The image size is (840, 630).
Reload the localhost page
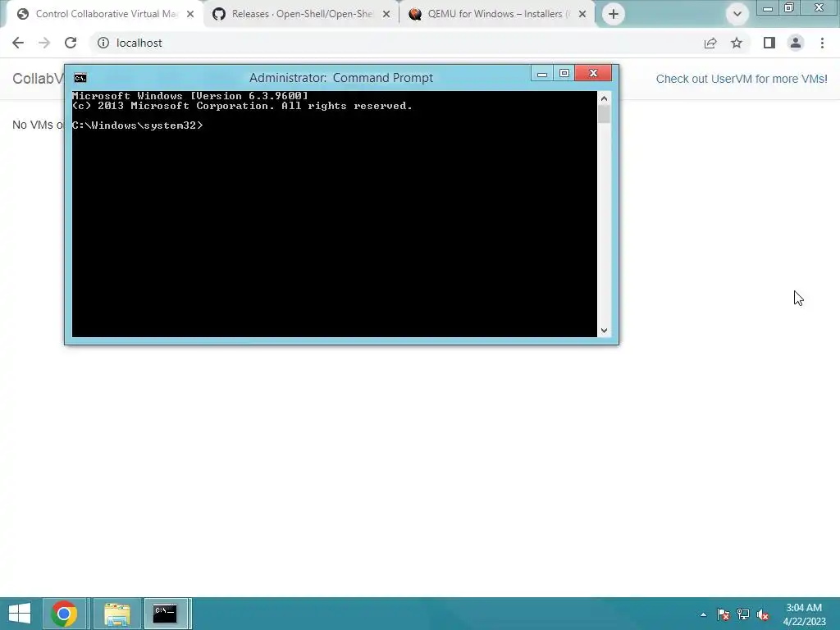pyautogui.click(x=71, y=43)
